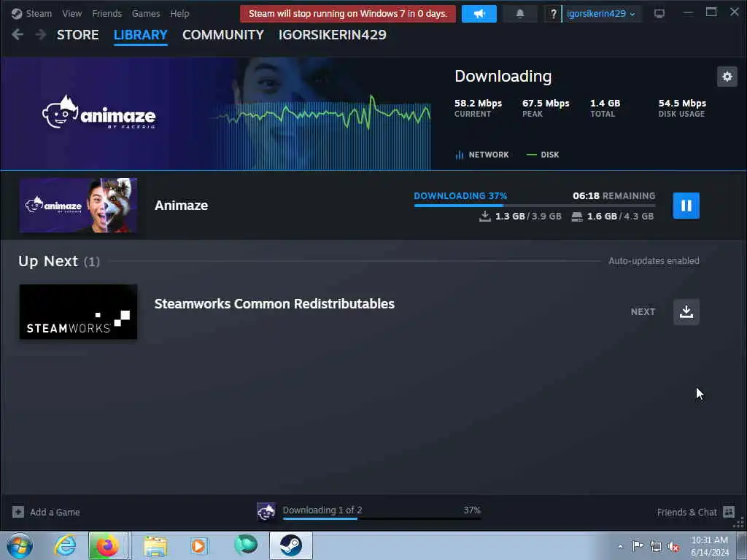Click the Up Next (1) heading
The image size is (747, 560).
click(59, 261)
